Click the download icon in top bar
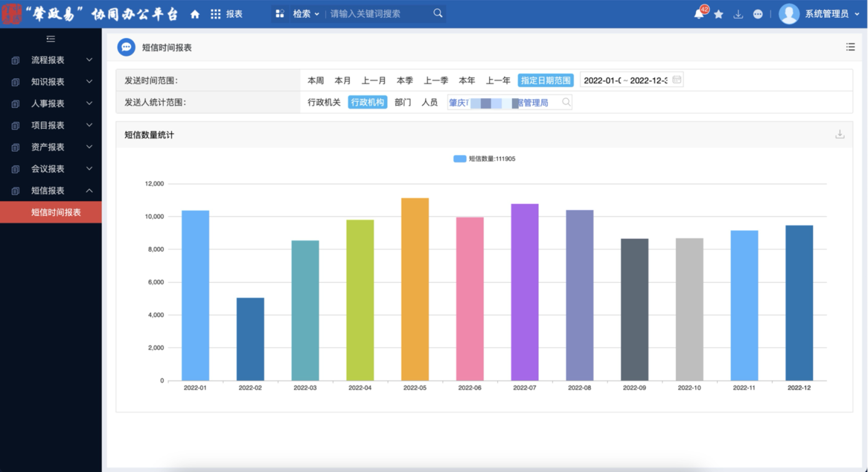The height and width of the screenshot is (472, 868). pos(738,14)
